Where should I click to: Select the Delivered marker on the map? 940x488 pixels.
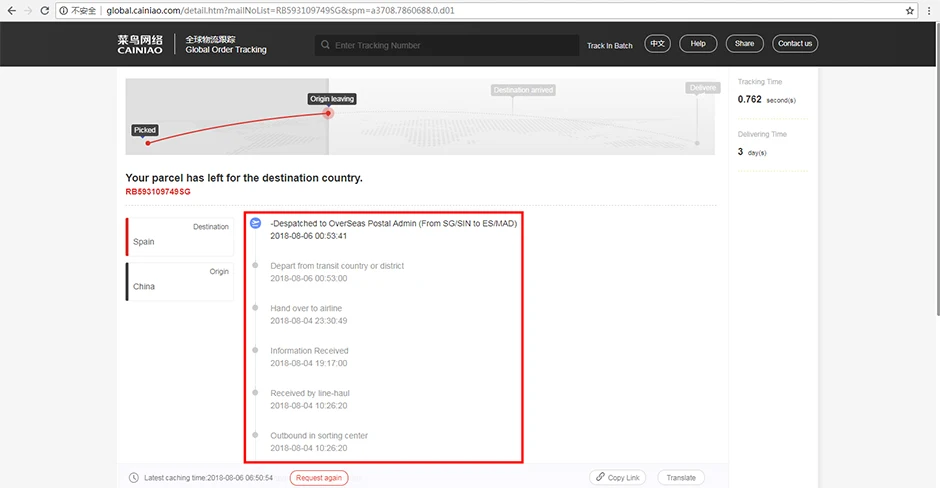click(x=703, y=88)
